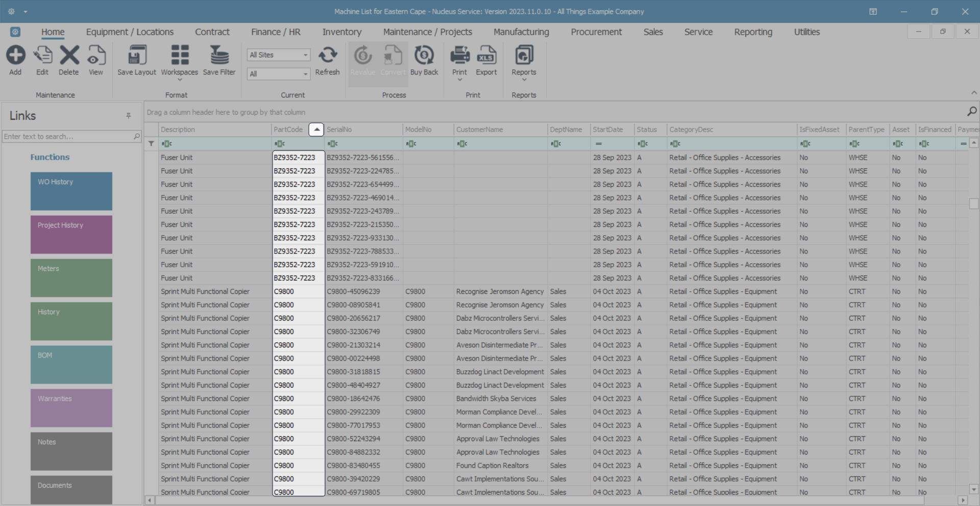Open the Service tab
The height and width of the screenshot is (506, 980).
698,32
